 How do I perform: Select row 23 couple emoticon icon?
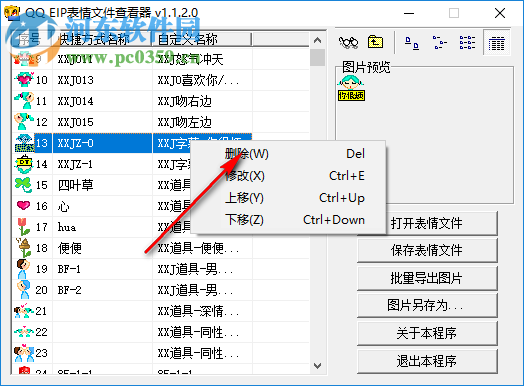[24, 353]
